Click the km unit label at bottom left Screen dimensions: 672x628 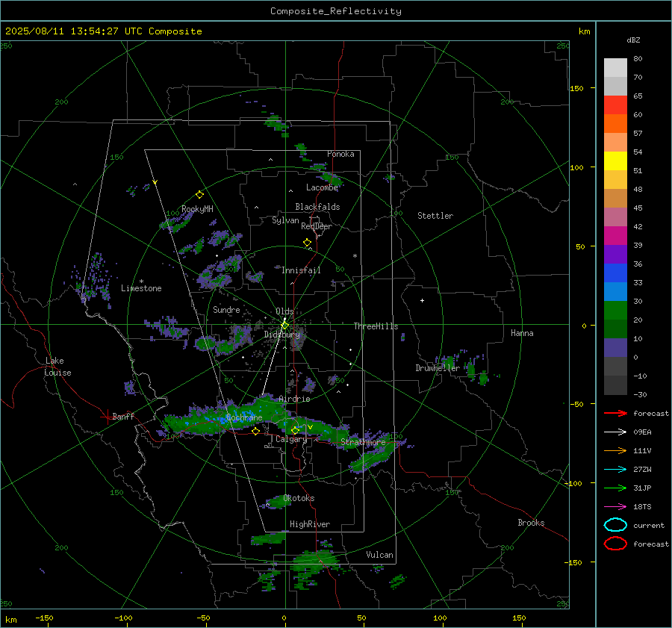10,620
